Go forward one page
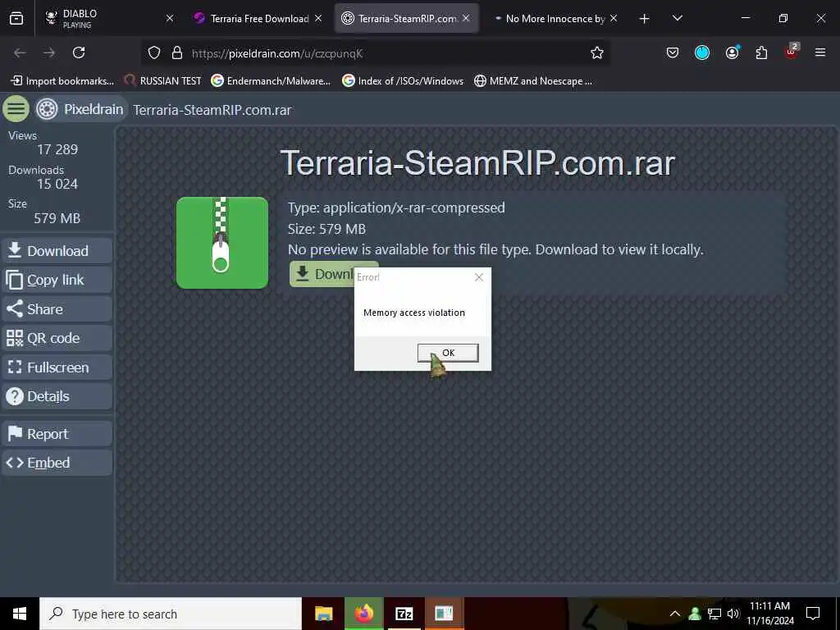 [49, 52]
